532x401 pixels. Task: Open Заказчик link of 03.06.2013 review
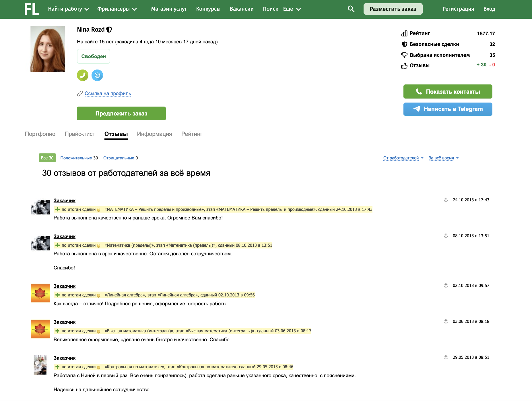[65, 322]
